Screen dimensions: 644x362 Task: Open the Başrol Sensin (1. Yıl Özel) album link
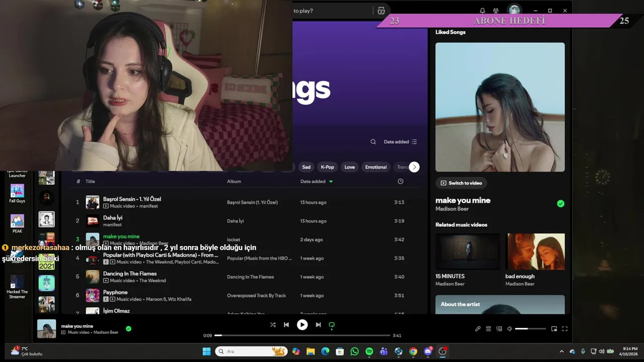pyautogui.click(x=253, y=202)
